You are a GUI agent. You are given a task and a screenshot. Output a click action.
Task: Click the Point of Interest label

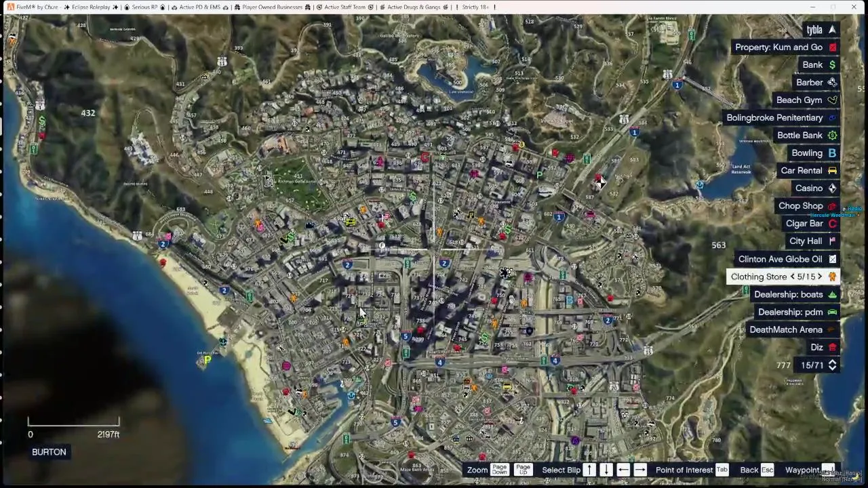click(684, 470)
